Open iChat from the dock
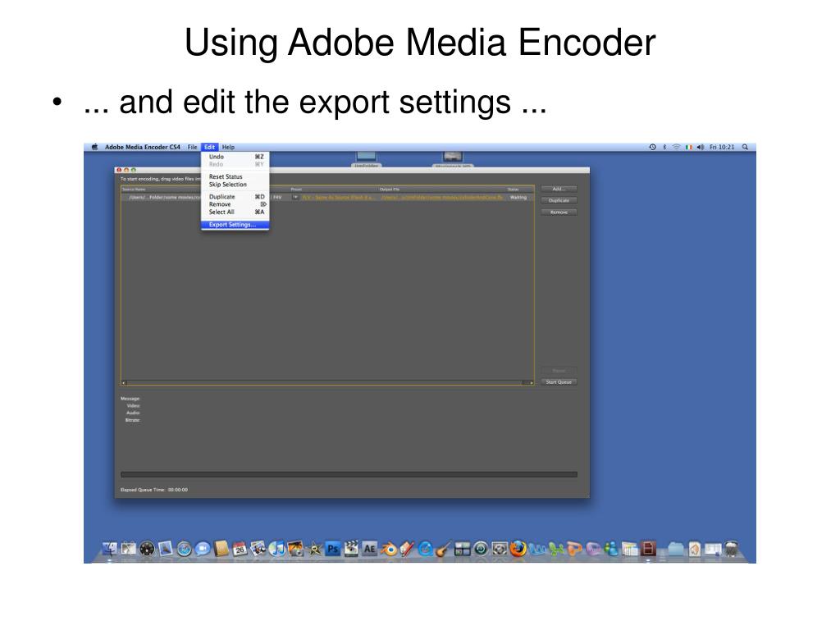 (x=203, y=549)
